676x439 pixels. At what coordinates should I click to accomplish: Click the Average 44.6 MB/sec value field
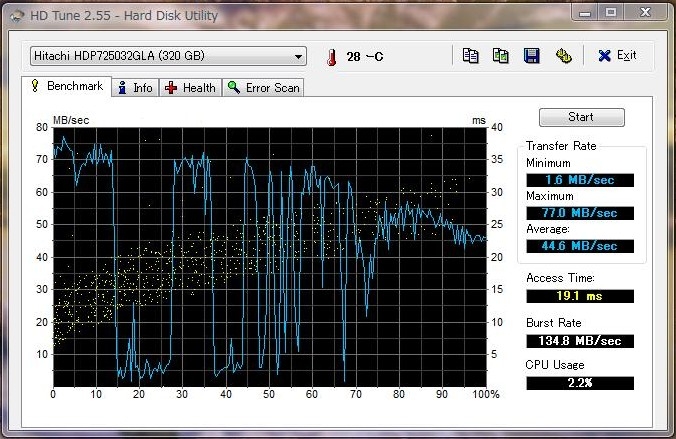pyautogui.click(x=580, y=246)
